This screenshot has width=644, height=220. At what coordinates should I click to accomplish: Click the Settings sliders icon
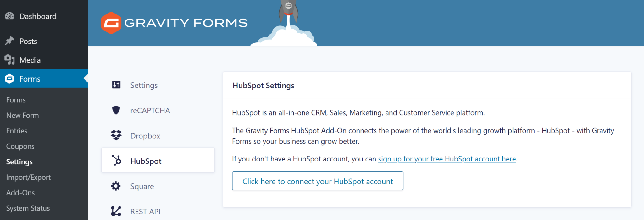pos(116,85)
